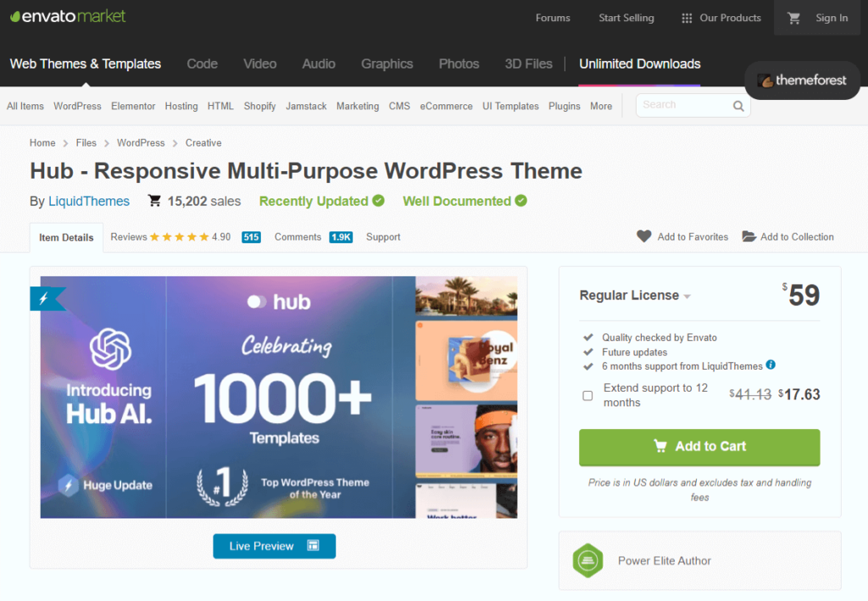Click the Power Elite Author hexagon badge
The image size is (868, 601).
(587, 560)
